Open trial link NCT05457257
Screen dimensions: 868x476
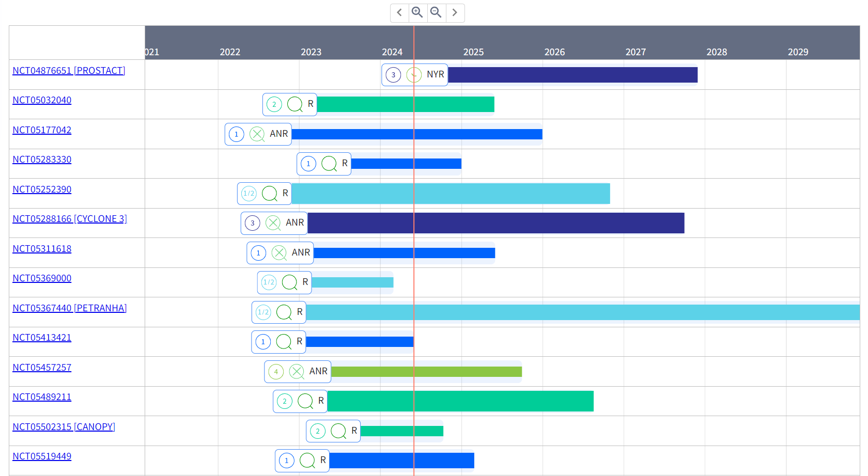point(42,368)
